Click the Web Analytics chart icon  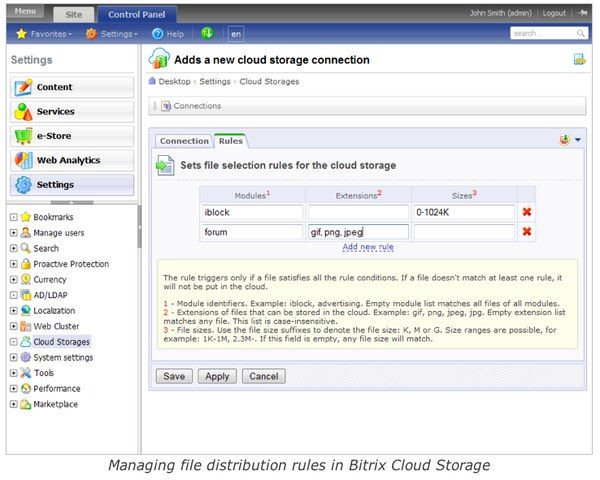(23, 160)
